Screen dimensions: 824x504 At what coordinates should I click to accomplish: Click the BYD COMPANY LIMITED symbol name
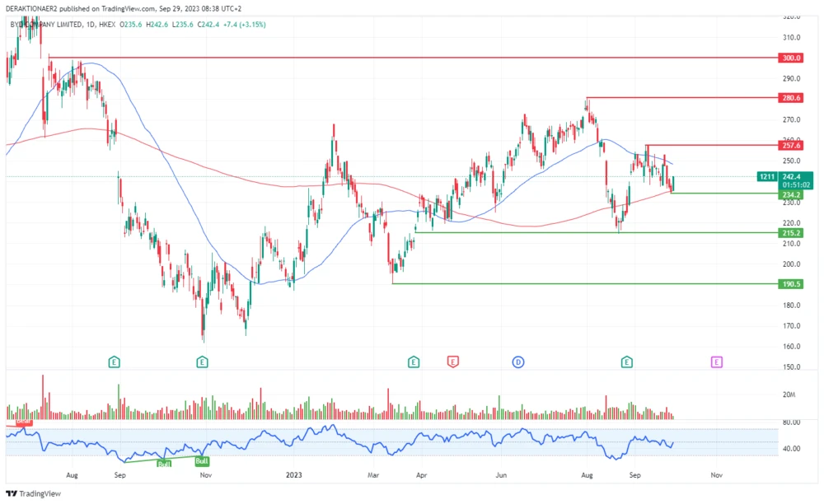(x=49, y=25)
